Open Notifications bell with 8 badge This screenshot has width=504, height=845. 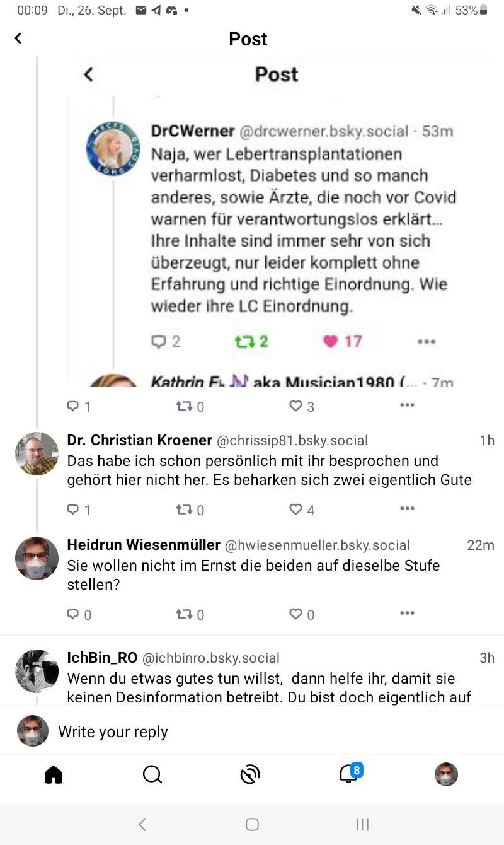(349, 773)
